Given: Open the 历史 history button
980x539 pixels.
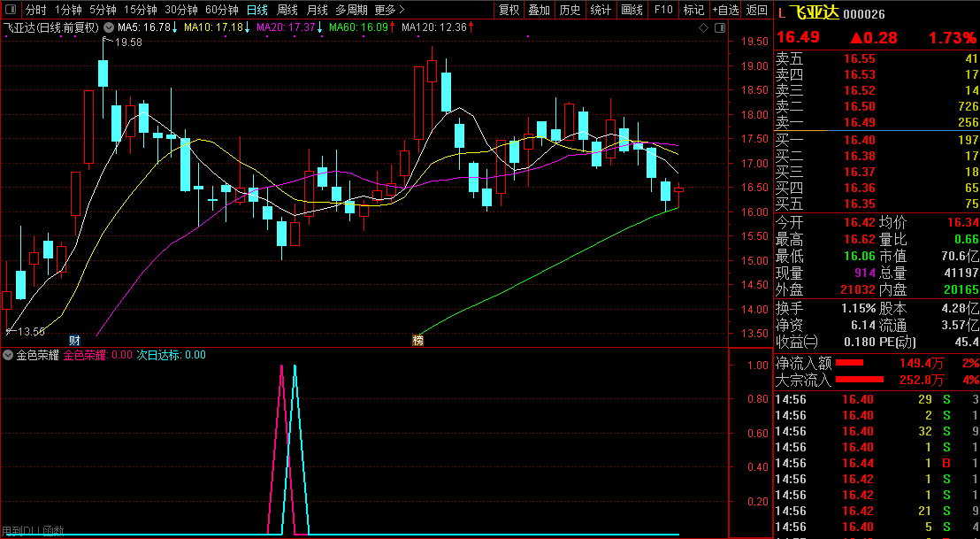Looking at the screenshot, I should [570, 10].
